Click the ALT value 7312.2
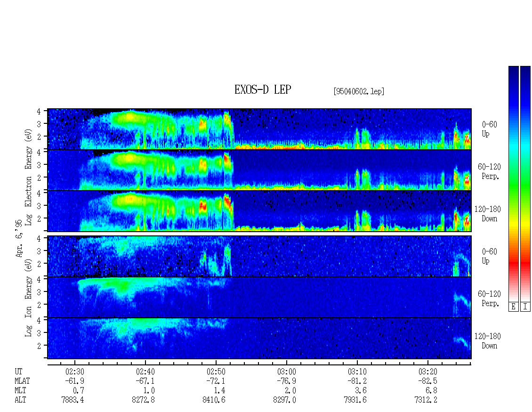The height and width of the screenshot is (412, 532). click(426, 400)
